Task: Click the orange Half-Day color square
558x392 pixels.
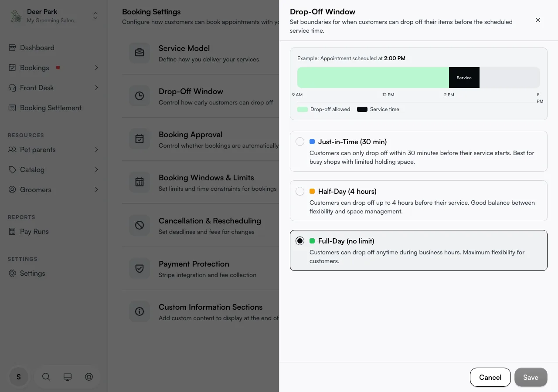Action: click(x=312, y=191)
